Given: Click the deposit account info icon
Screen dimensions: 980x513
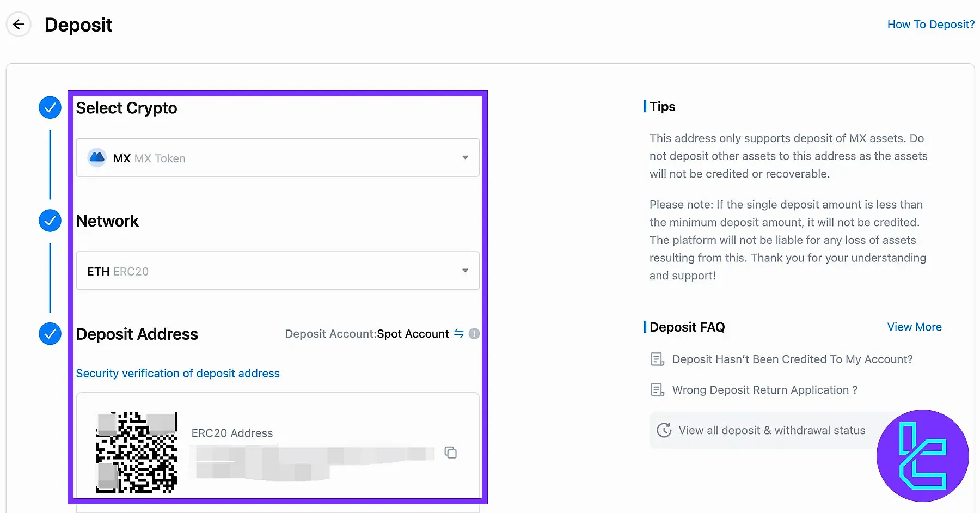Looking at the screenshot, I should [x=474, y=334].
